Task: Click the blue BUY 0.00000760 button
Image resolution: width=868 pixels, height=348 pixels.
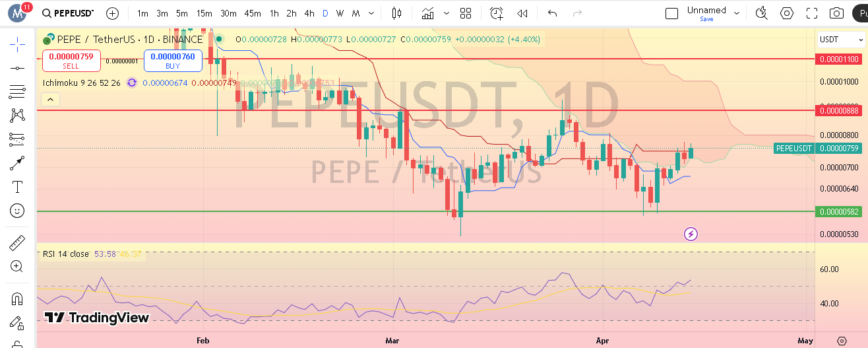Action: (173, 61)
